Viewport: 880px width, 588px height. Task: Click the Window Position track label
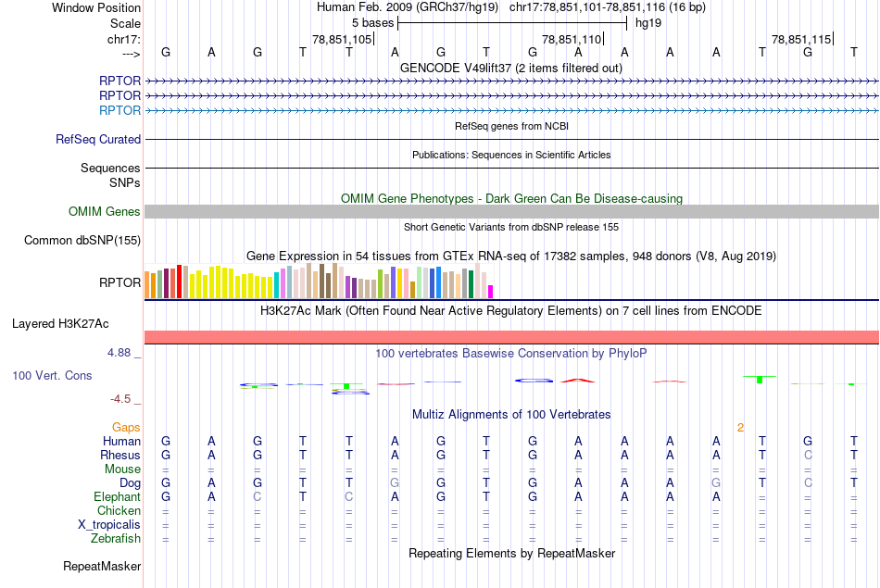(x=96, y=7)
